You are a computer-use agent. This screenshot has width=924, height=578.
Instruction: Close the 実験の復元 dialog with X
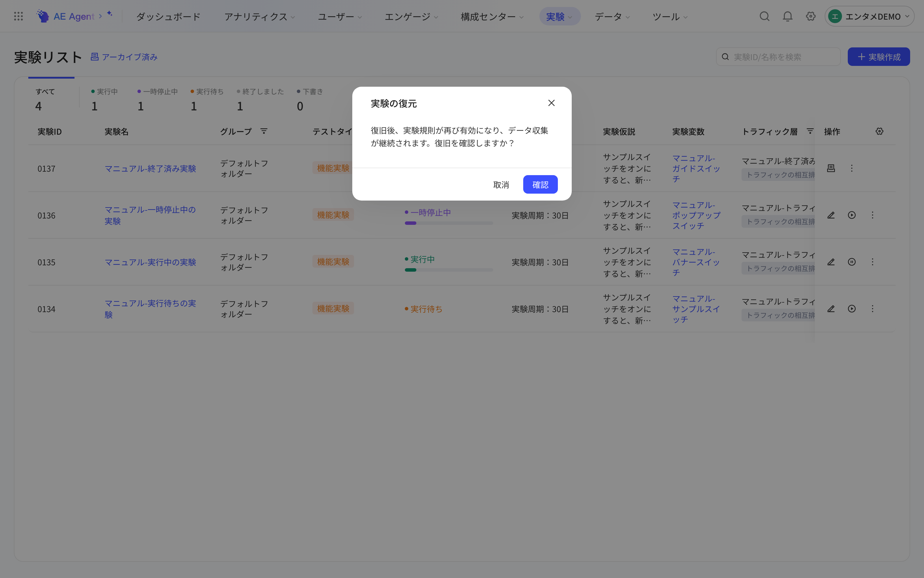pyautogui.click(x=551, y=103)
